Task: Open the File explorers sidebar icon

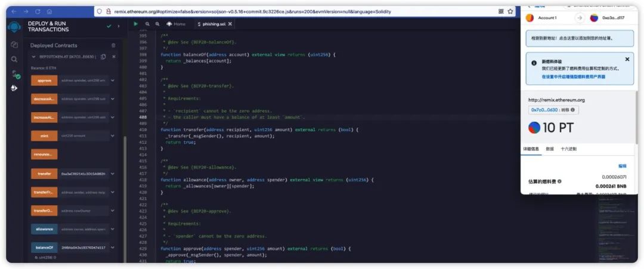Action: [x=14, y=44]
